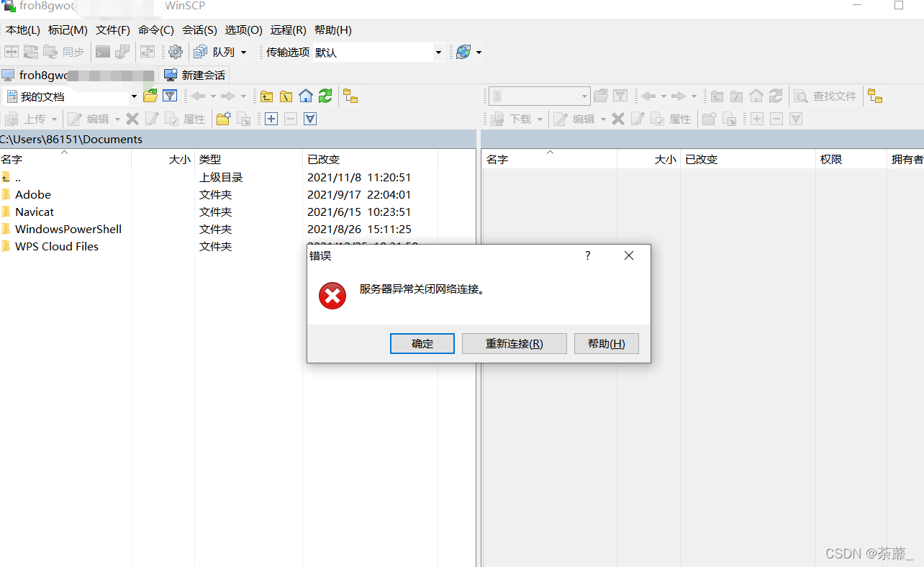
Task: Toggle local directory tree view
Action: click(350, 96)
